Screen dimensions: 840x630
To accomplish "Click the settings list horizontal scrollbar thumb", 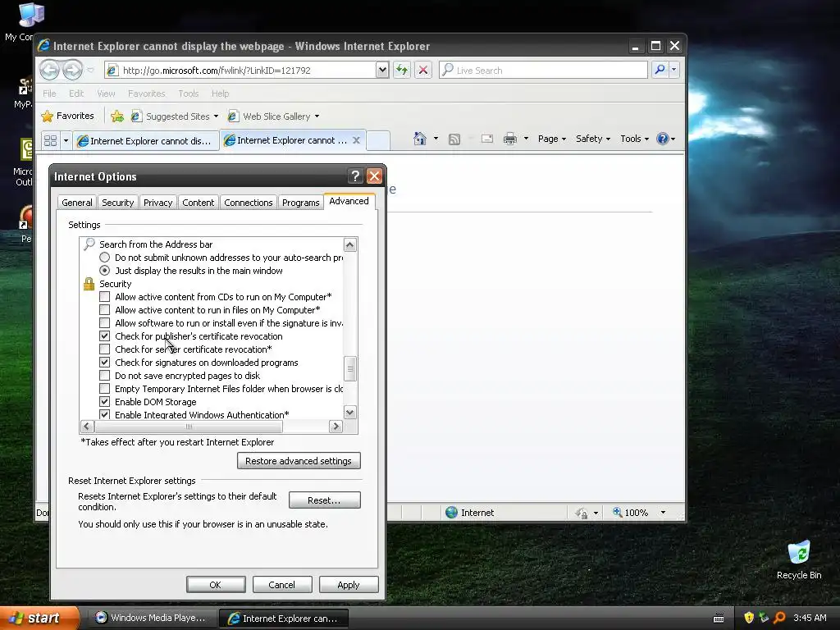I will tap(189, 427).
